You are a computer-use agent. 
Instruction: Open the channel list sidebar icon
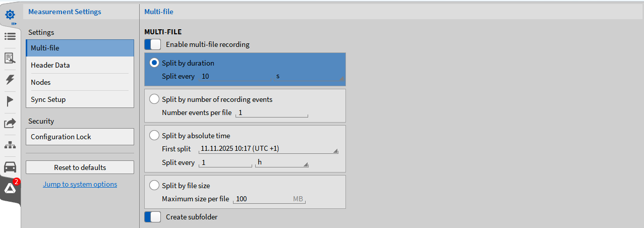(10, 36)
